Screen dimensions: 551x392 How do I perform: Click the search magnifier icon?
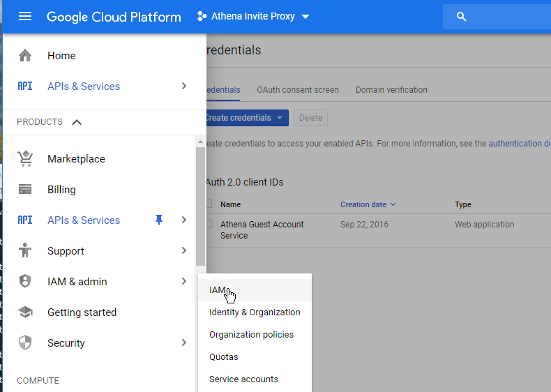(461, 17)
